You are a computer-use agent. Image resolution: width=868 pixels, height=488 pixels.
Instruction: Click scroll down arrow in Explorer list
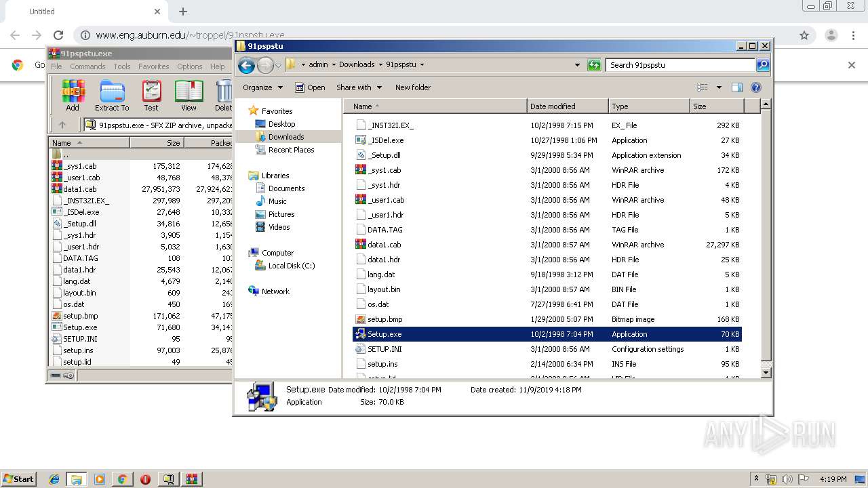(766, 373)
